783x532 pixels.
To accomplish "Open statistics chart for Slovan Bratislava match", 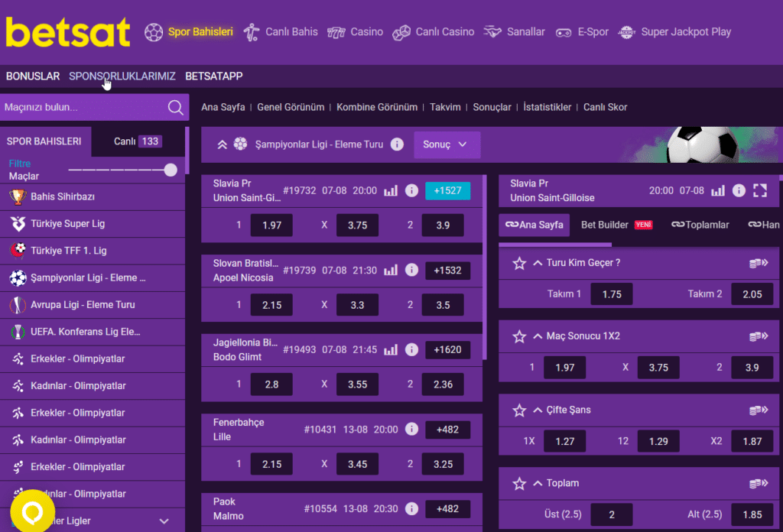I will coord(391,270).
